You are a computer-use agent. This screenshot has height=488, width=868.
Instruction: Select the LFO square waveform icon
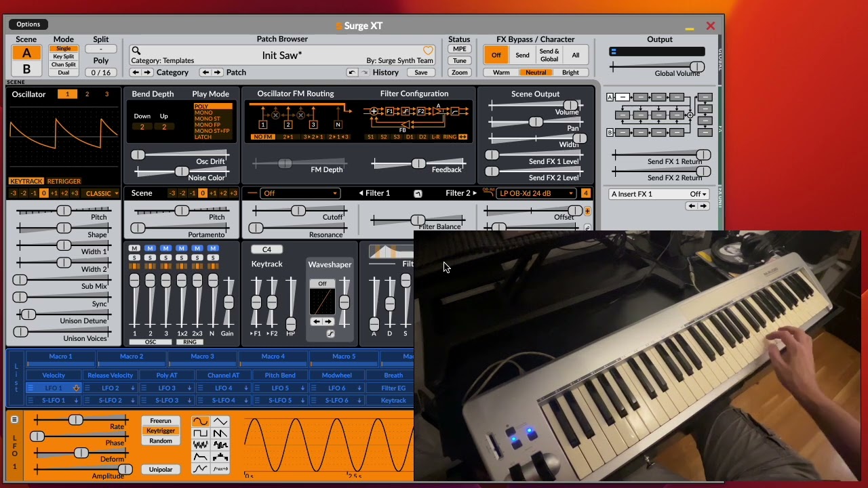(x=201, y=433)
